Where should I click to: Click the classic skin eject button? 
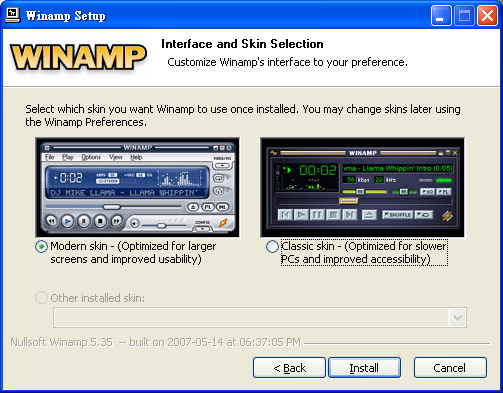369,215
